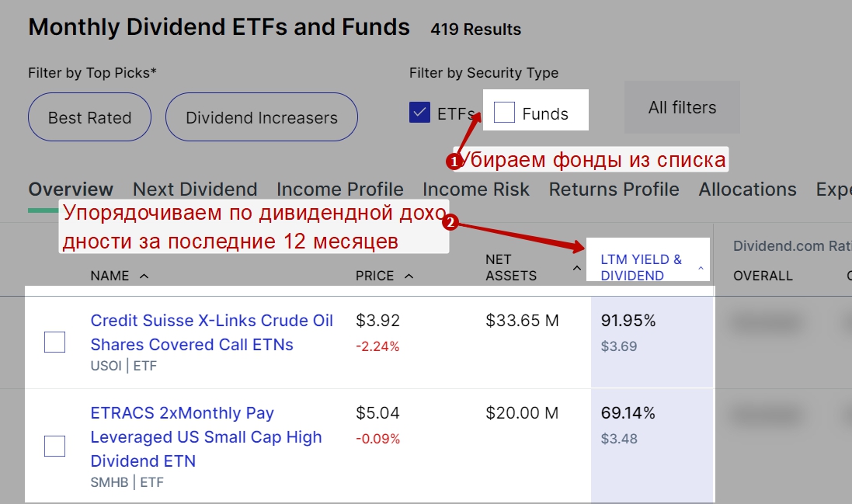Show the Allocations tab
This screenshot has width=852, height=504.
click(747, 189)
